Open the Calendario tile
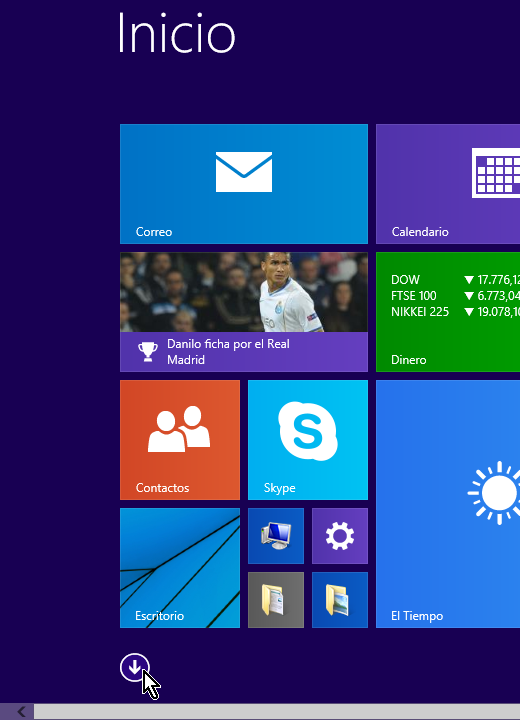This screenshot has height=720, width=520. [448, 184]
